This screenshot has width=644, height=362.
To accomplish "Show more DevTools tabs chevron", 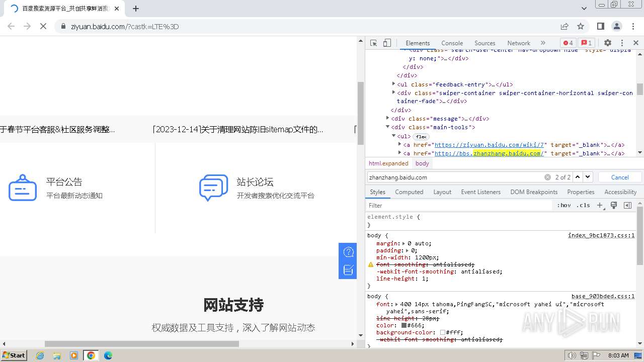I will click(543, 43).
